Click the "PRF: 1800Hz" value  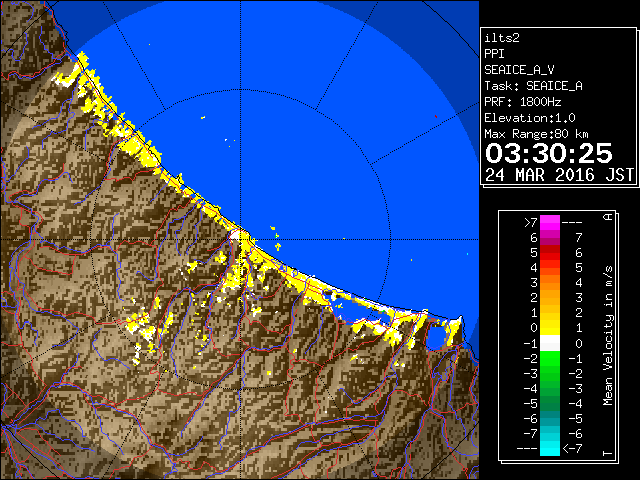pos(523,102)
